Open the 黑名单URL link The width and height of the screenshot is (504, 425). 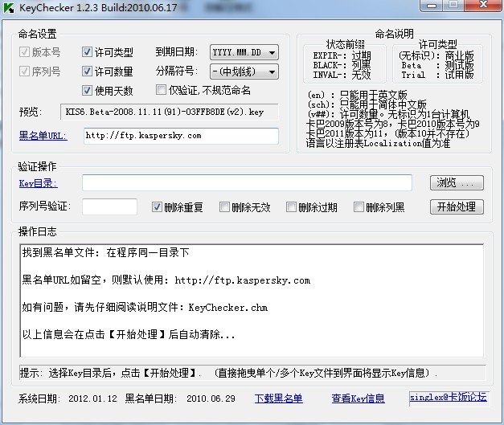(x=43, y=135)
